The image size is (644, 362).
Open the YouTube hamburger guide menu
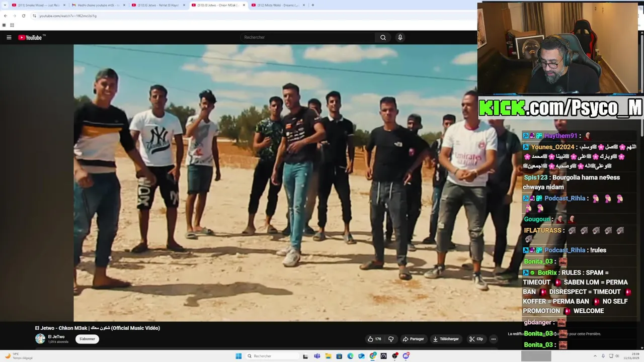pos(9,37)
